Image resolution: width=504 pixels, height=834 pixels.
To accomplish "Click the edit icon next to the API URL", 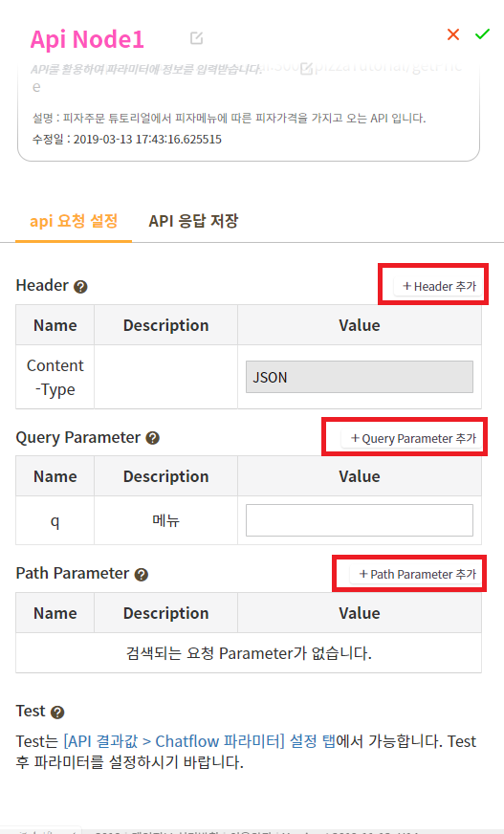I will click(x=307, y=69).
